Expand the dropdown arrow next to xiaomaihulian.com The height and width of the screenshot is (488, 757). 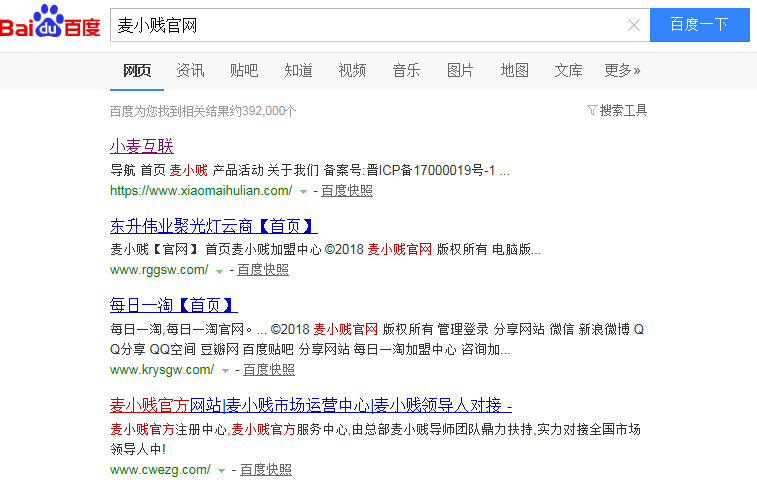pyautogui.click(x=303, y=192)
